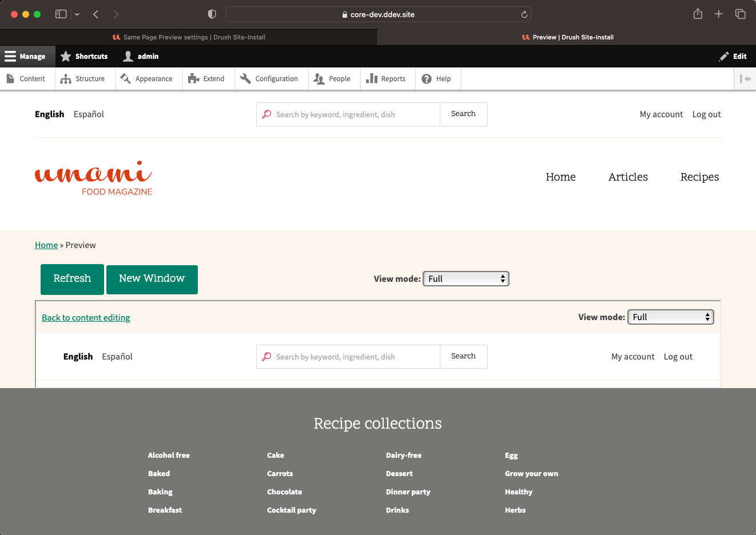Open the outer View mode dropdown

(x=465, y=279)
